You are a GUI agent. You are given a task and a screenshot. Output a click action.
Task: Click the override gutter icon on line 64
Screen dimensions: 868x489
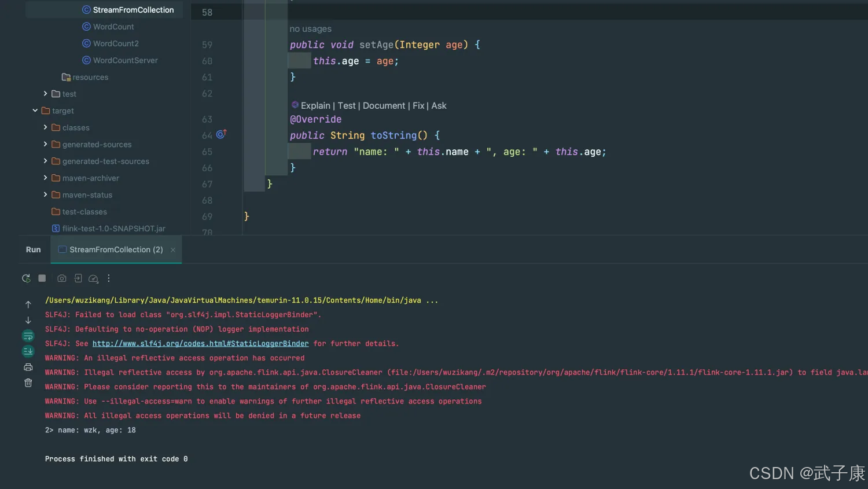point(220,134)
